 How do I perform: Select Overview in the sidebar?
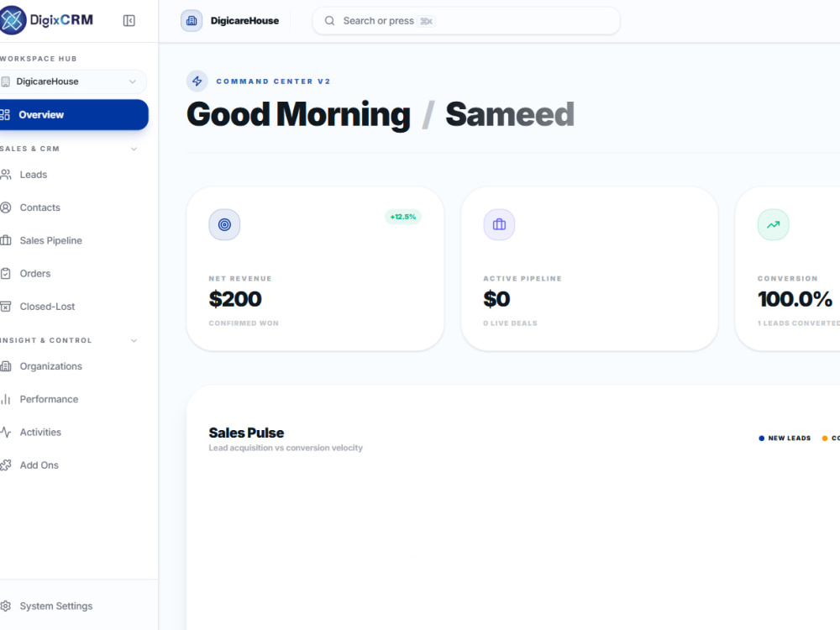73,114
